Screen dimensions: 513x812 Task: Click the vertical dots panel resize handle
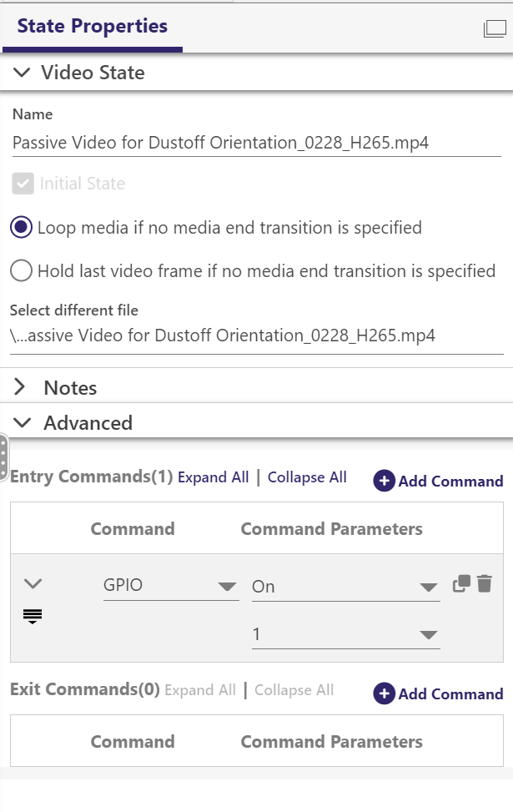click(x=3, y=456)
